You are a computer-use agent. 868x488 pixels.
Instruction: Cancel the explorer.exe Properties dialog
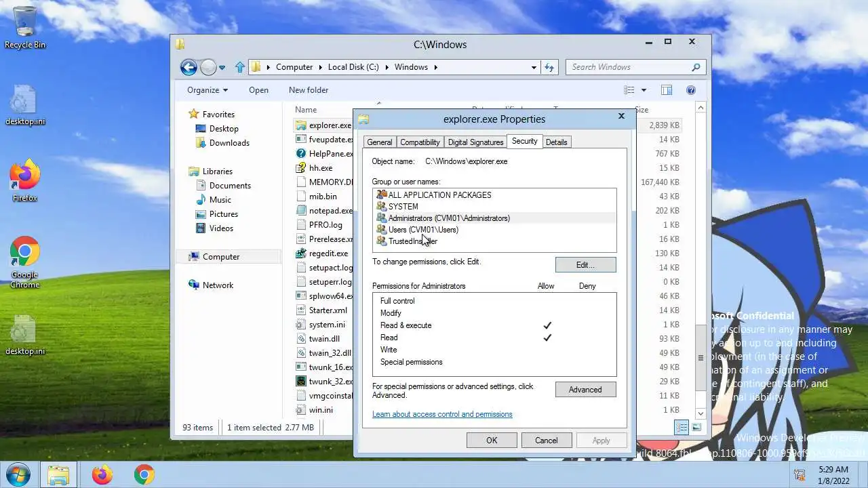547,441
